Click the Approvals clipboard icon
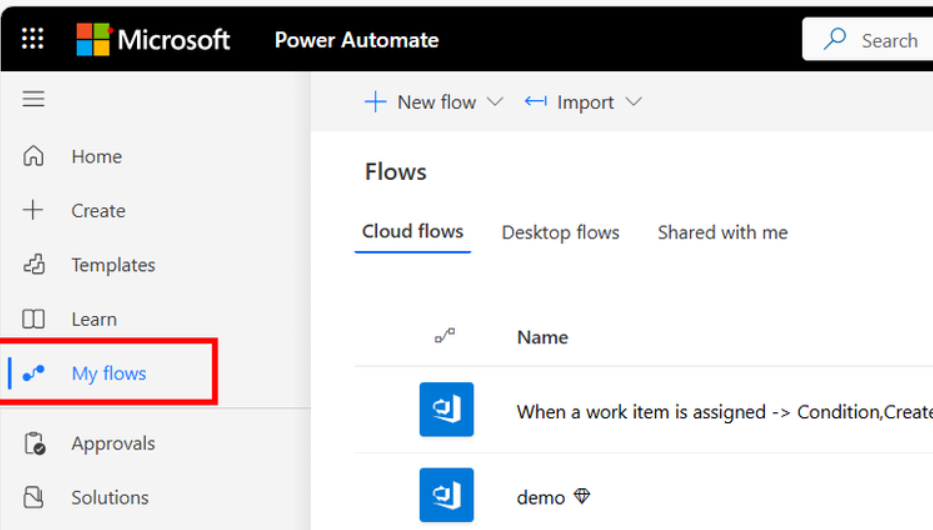The image size is (933, 530). 35,444
